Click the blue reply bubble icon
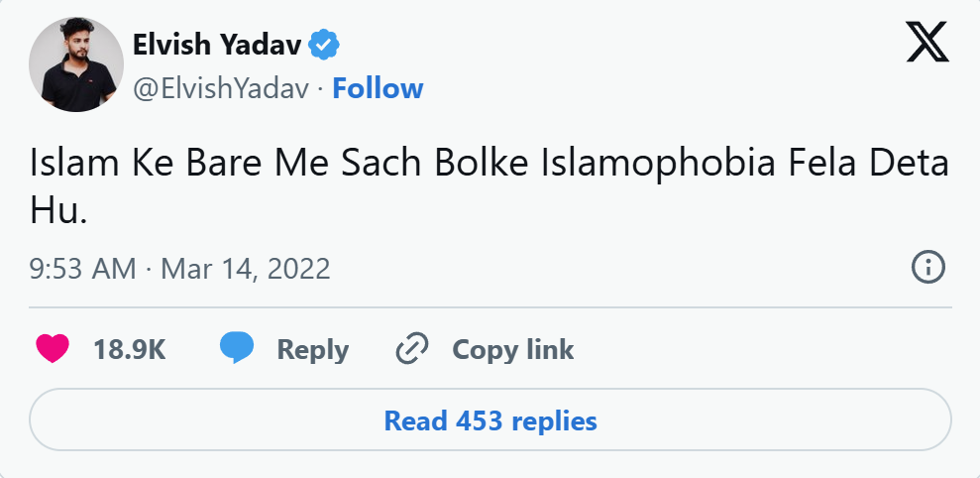 pyautogui.click(x=237, y=349)
